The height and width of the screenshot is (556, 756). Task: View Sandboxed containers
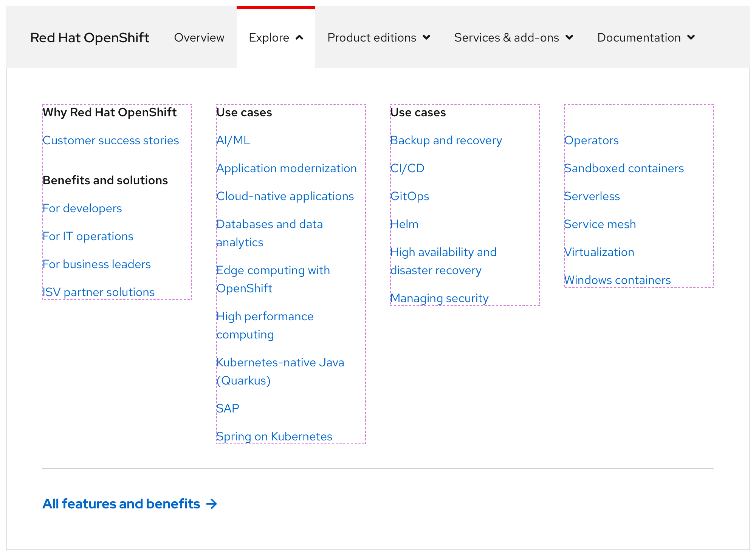(624, 168)
